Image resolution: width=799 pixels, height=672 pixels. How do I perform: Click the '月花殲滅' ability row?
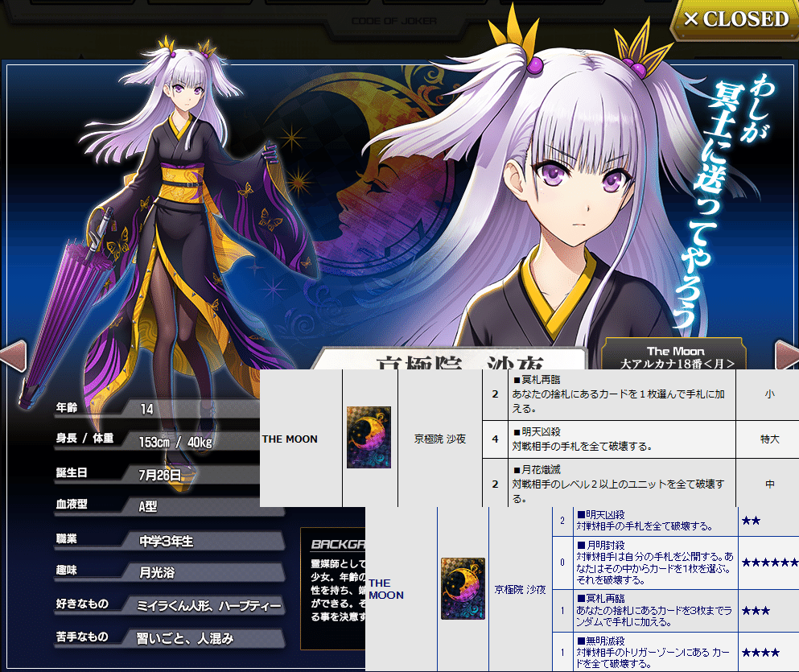click(x=622, y=483)
